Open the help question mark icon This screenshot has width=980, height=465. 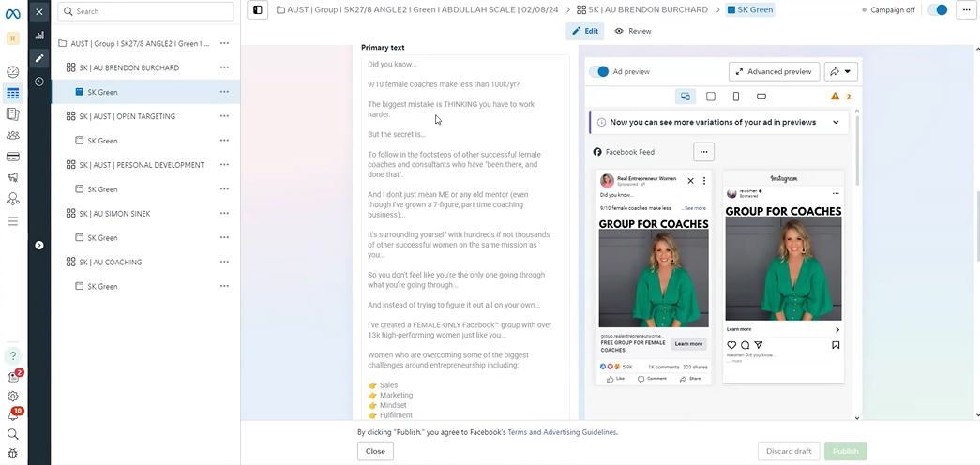(13, 356)
